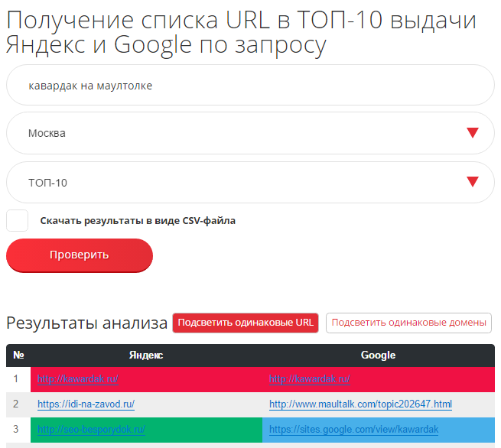Image resolution: width=501 pixels, height=448 pixels.
Task: Open Yandex link http://kawardak.ru/ in row 1
Action: (78, 379)
